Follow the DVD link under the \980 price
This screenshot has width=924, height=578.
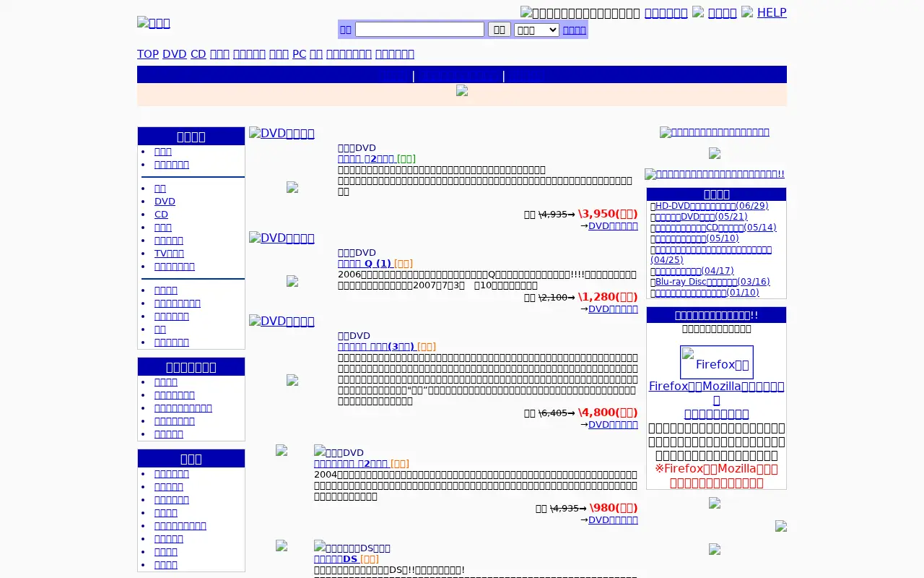[613, 520]
